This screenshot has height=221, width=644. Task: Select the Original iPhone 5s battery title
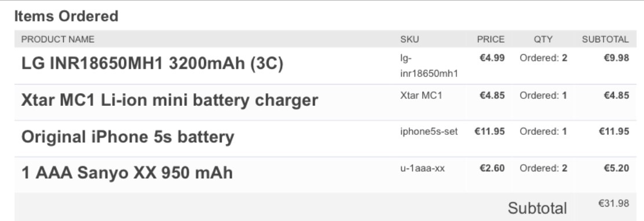[x=128, y=137]
